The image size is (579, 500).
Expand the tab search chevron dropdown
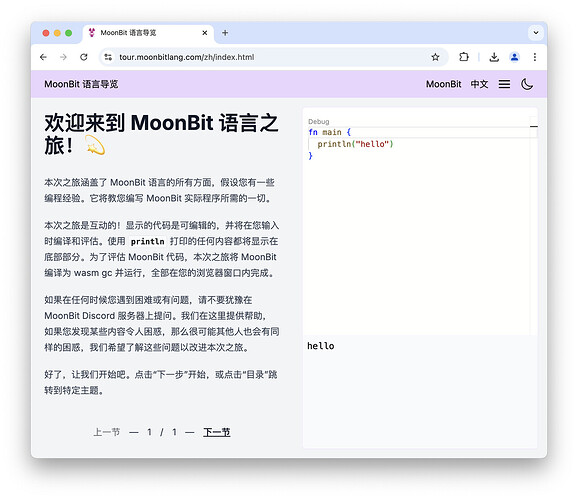click(x=536, y=33)
